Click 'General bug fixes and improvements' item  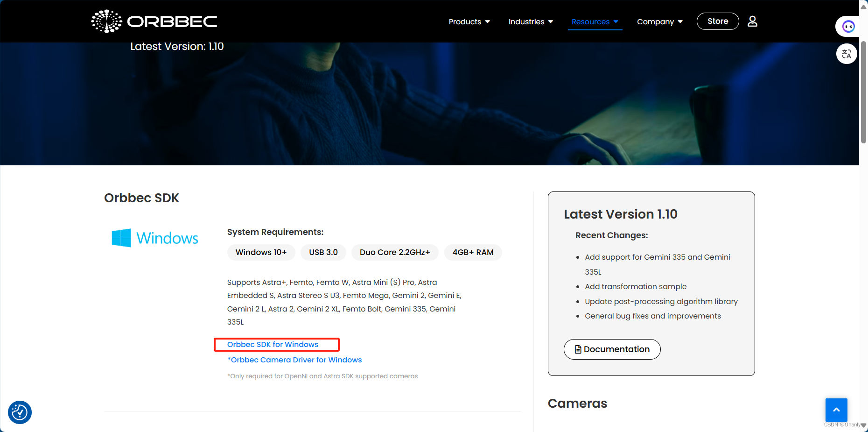point(653,316)
